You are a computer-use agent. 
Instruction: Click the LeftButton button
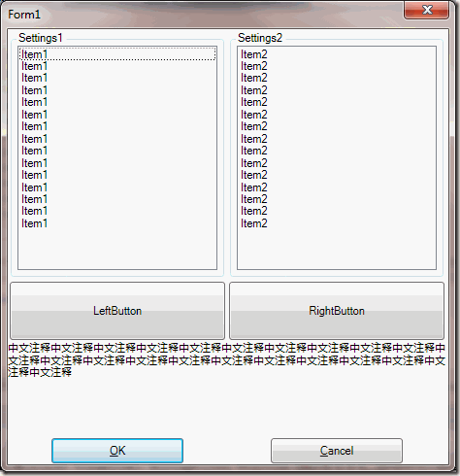point(117,311)
